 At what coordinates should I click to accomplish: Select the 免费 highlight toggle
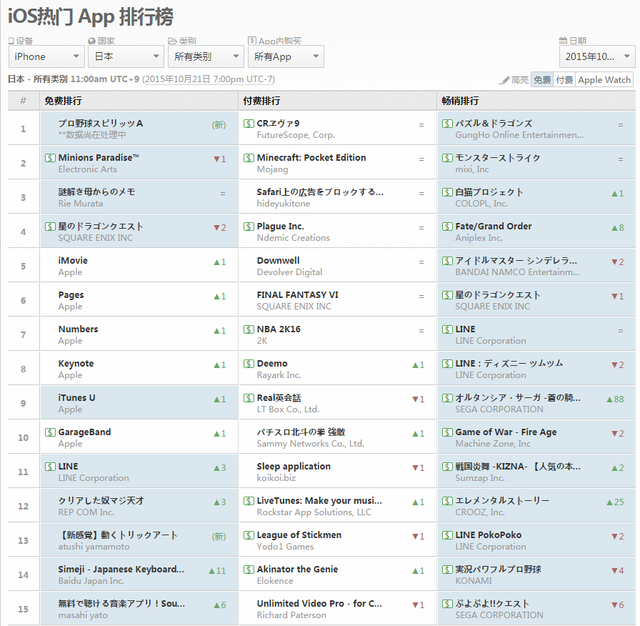pos(542,80)
